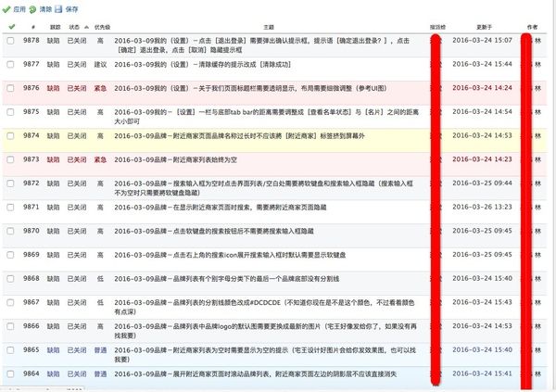The width and height of the screenshot is (556, 392).
Task: Open issue number 9876 link
Action: (x=32, y=88)
